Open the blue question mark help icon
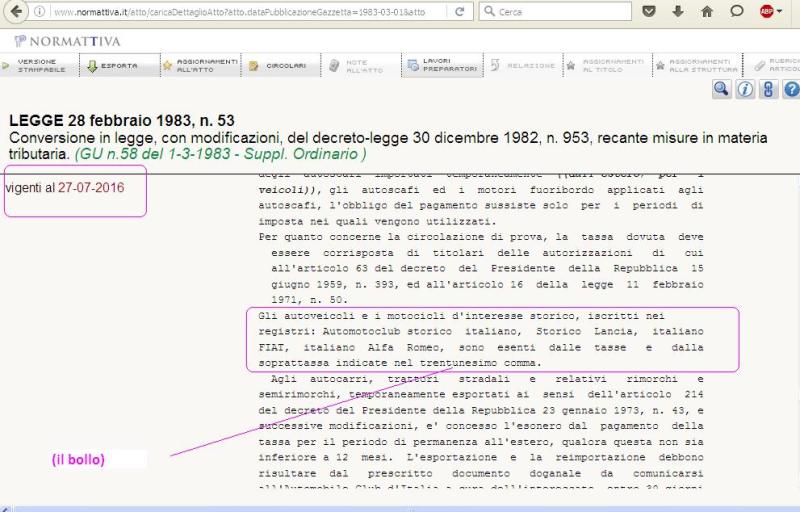This screenshot has height=512, width=800. tap(791, 90)
